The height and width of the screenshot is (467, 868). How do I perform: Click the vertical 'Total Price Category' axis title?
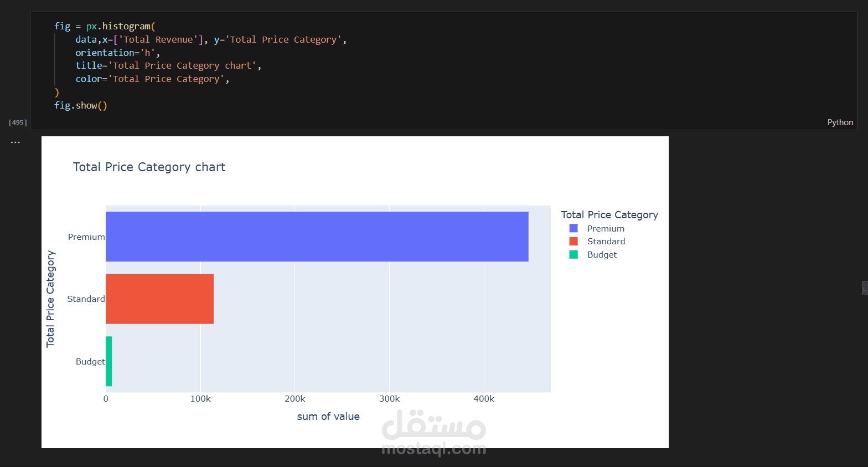50,299
